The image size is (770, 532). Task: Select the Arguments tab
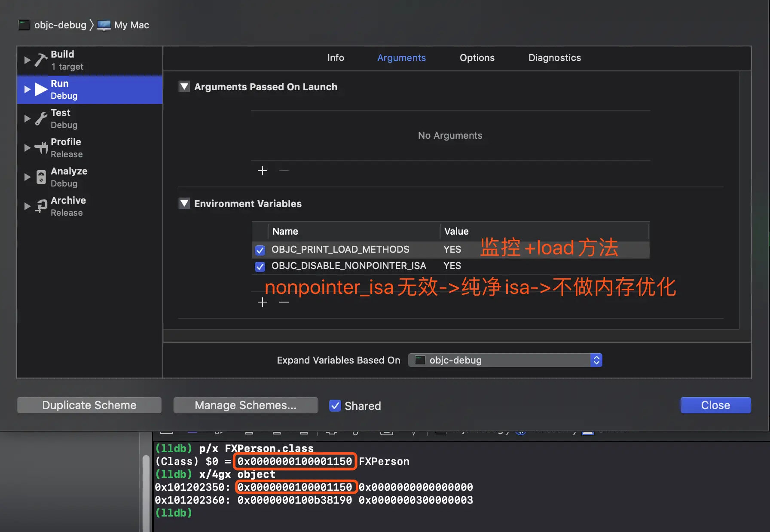click(401, 58)
